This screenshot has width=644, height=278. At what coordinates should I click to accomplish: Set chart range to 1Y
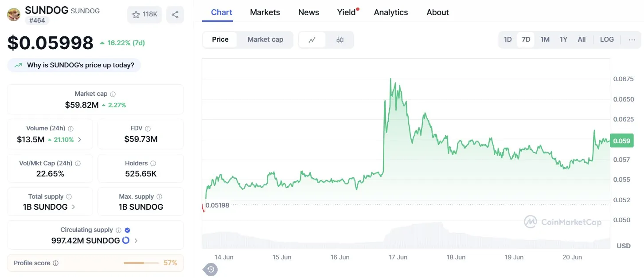[x=563, y=39]
